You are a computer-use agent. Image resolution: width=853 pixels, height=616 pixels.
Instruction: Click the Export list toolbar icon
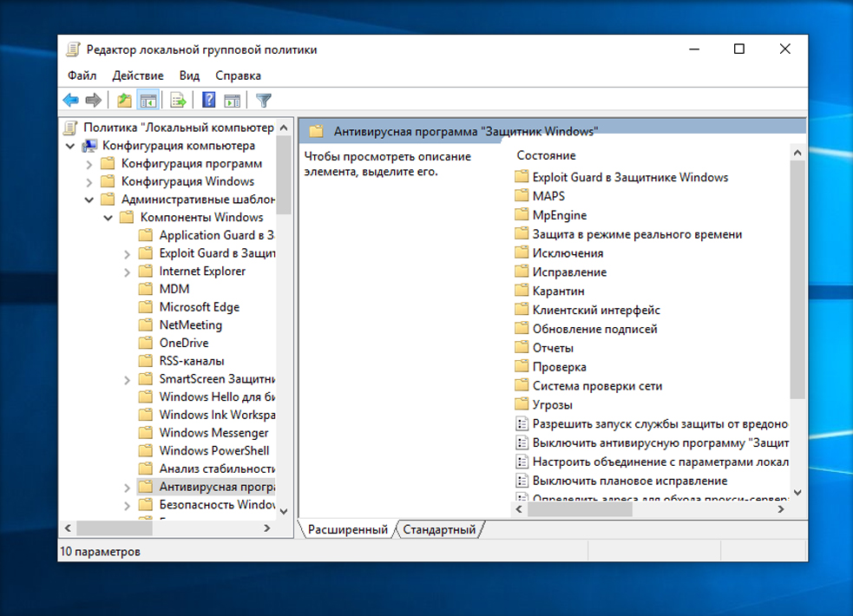coord(178,100)
